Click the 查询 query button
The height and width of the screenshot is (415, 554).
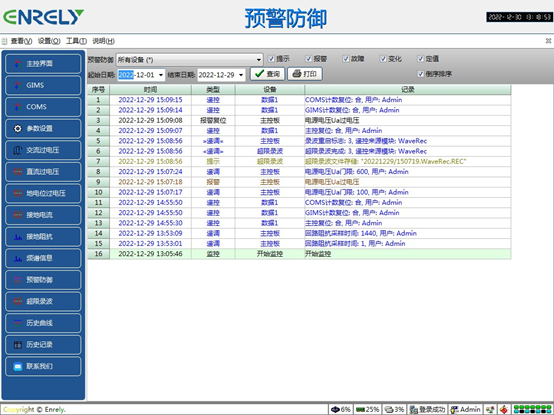[267, 74]
